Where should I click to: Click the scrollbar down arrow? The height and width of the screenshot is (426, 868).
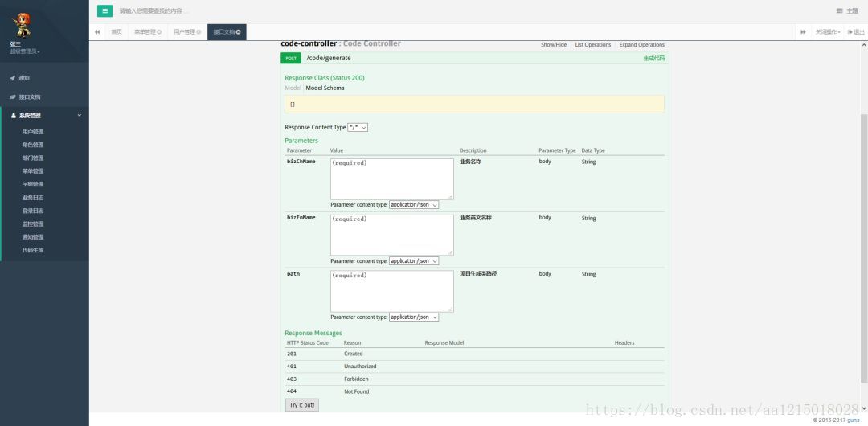(x=864, y=408)
